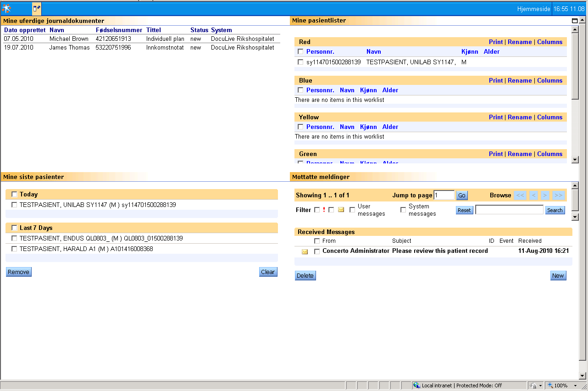Sort Red list by Personnr. column
This screenshot has height=391, width=588.
pyautogui.click(x=320, y=51)
